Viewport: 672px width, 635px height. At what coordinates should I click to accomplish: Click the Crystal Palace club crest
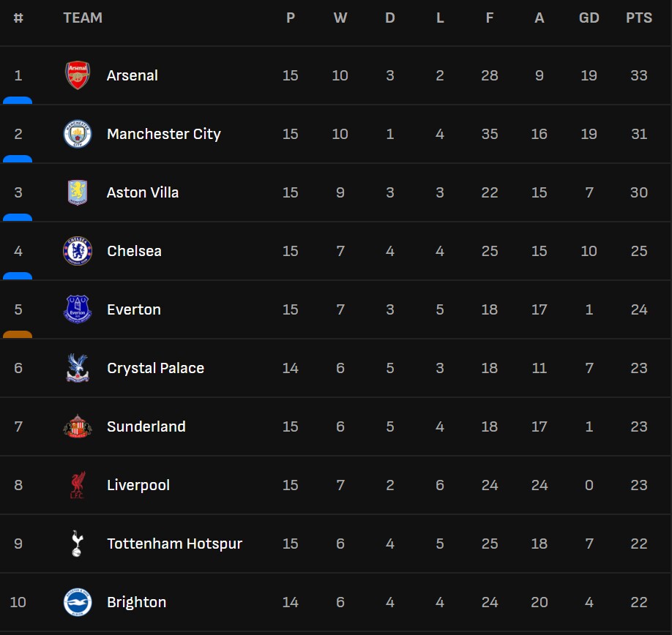(78, 368)
